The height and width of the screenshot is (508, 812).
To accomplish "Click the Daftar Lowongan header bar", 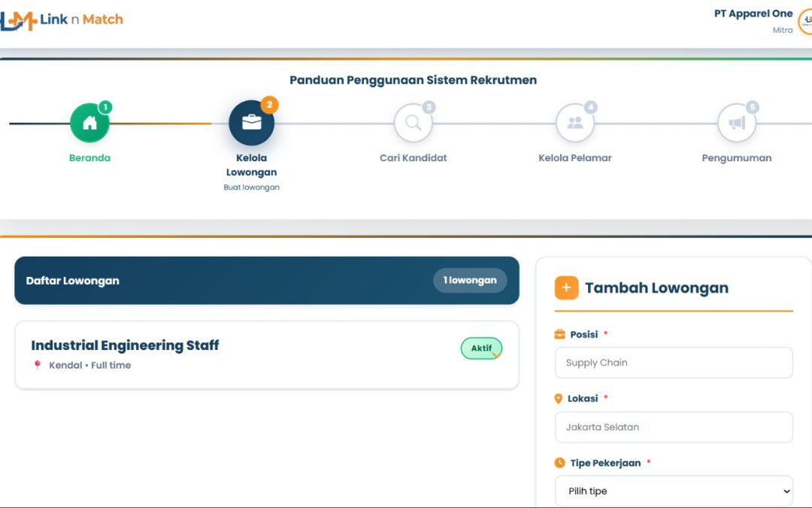I will click(226, 281).
